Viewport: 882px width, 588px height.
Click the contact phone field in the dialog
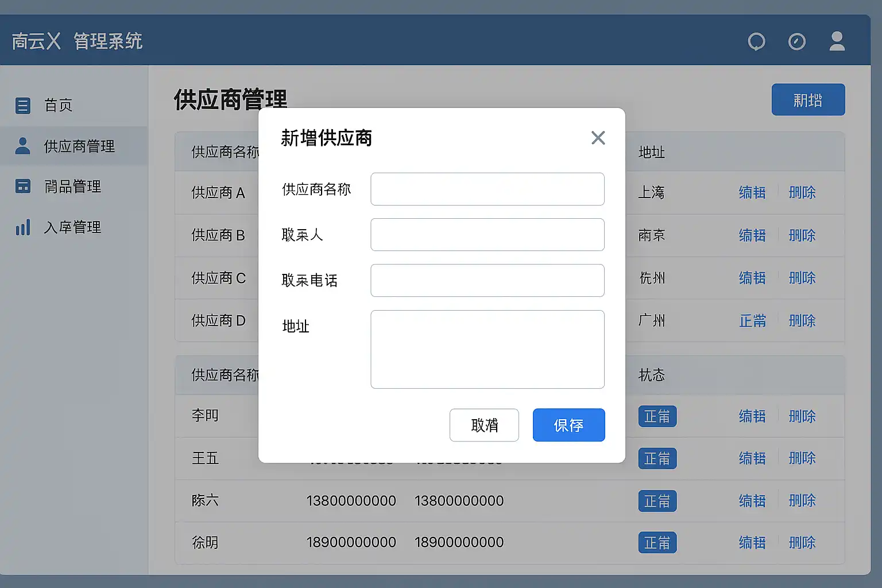tap(488, 280)
